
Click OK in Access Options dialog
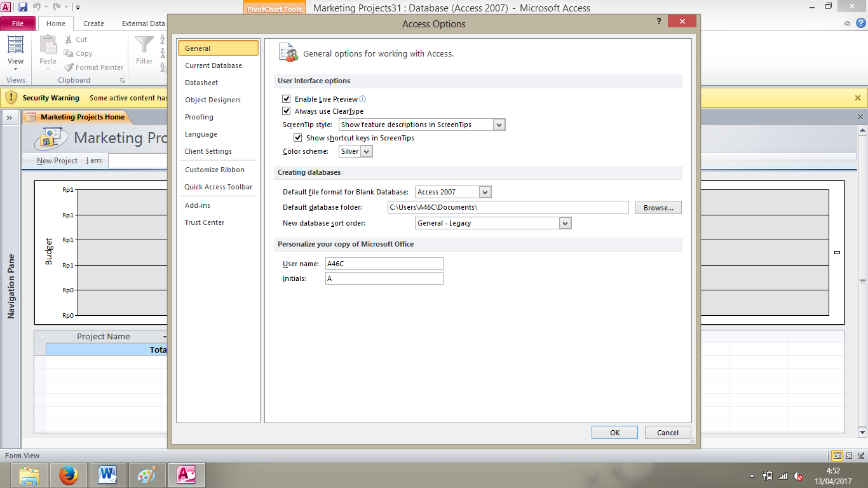point(614,433)
